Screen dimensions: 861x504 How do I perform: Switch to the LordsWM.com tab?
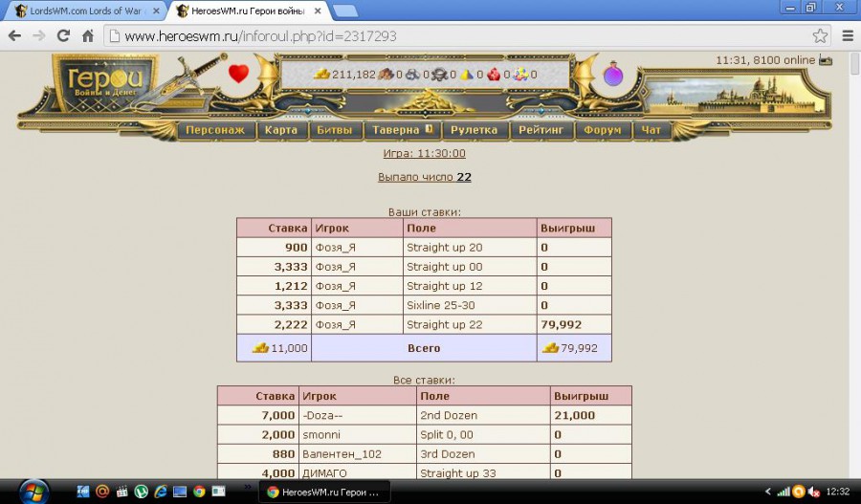click(81, 11)
